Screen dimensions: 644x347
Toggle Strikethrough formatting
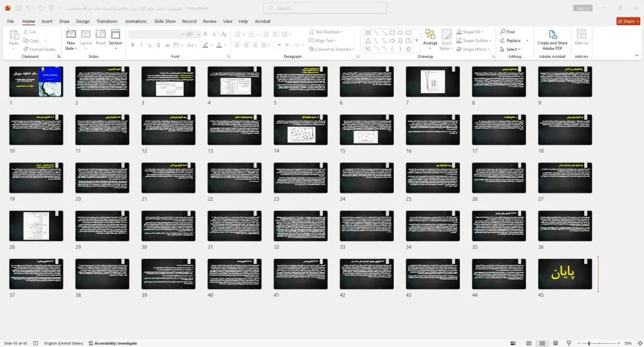(167, 45)
